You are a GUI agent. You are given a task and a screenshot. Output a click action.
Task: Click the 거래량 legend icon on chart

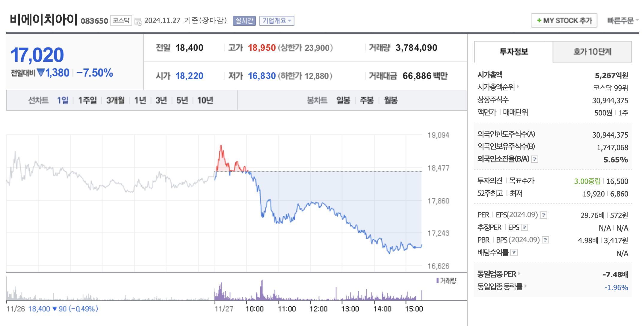[x=437, y=280]
